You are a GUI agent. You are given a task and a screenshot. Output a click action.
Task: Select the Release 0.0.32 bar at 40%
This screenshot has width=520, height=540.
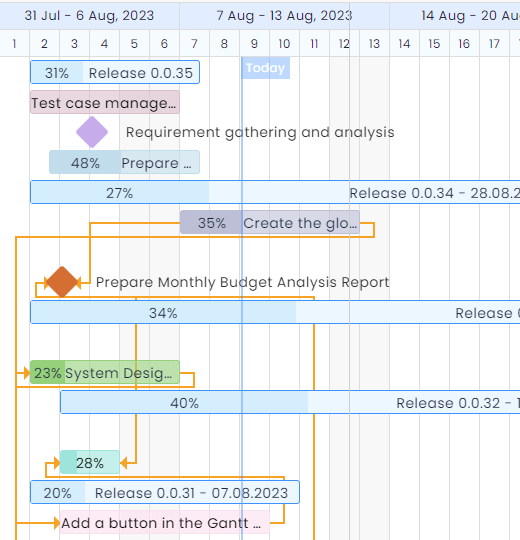290,402
